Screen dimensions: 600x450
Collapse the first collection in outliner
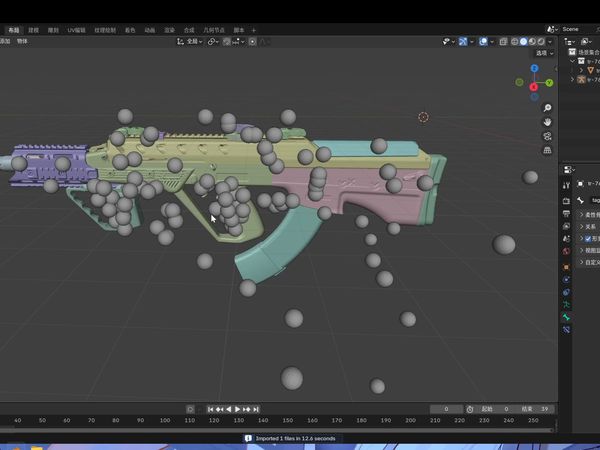tap(572, 61)
